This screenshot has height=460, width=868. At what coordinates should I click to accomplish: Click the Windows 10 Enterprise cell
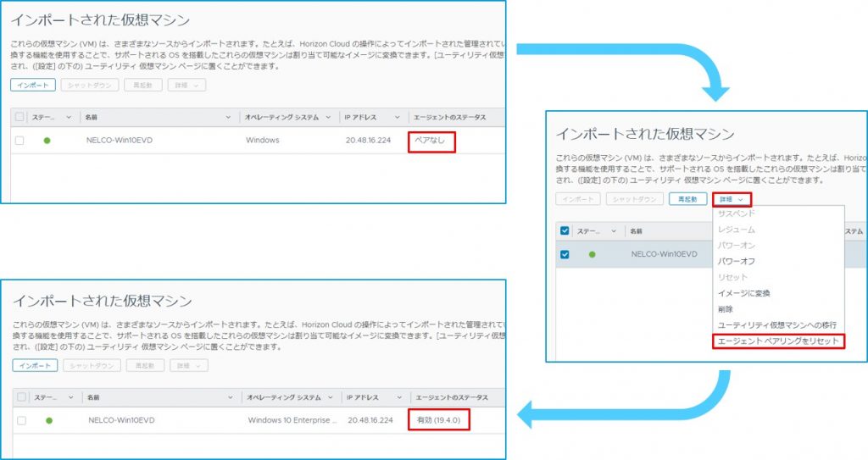pyautogui.click(x=292, y=421)
